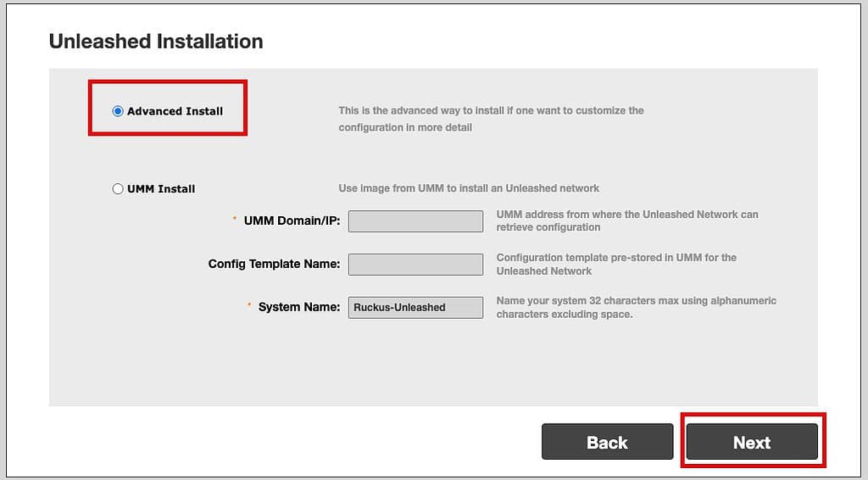Click the Back button
The image size is (868, 480).
click(607, 442)
